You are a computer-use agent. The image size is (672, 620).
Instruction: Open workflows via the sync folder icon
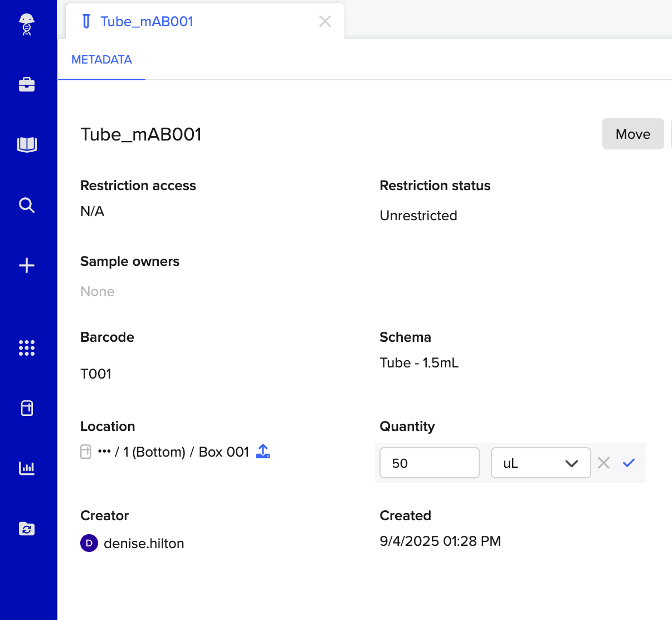click(26, 529)
